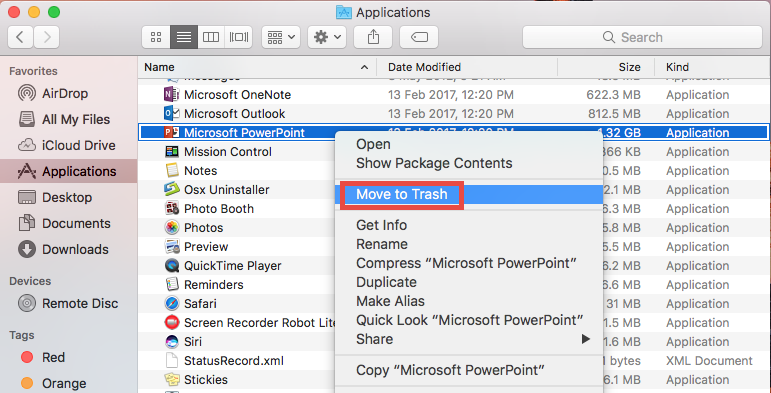Go forward with the forward arrow button

[47, 37]
